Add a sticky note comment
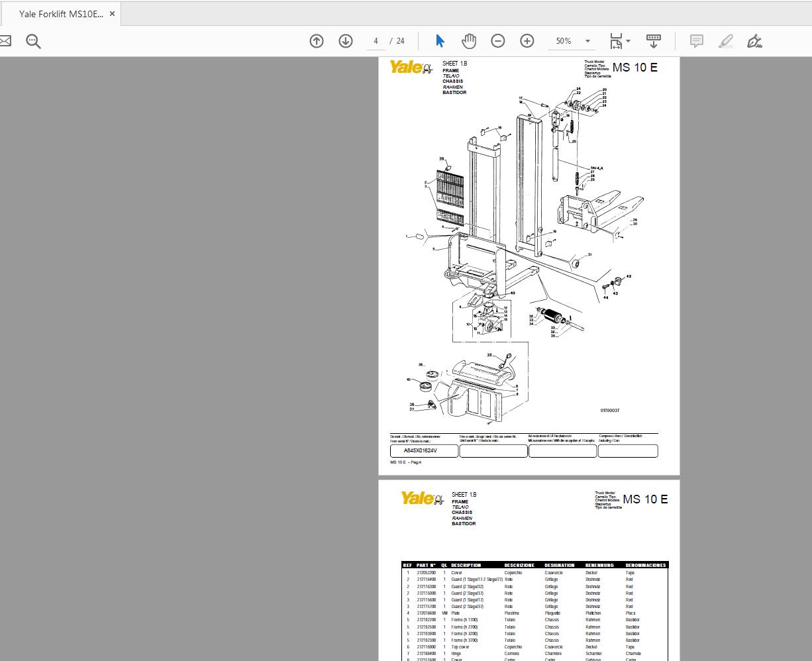The height and width of the screenshot is (661, 812). pyautogui.click(x=697, y=41)
